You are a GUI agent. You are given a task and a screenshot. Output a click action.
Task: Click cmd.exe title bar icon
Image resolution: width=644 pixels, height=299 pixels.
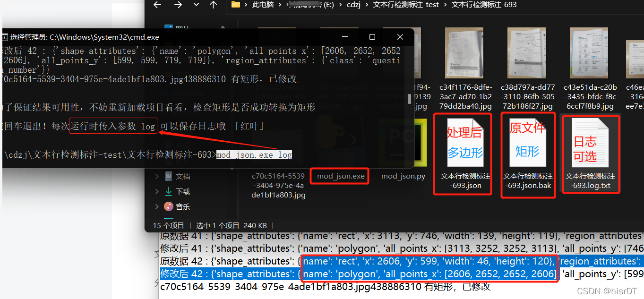point(5,37)
